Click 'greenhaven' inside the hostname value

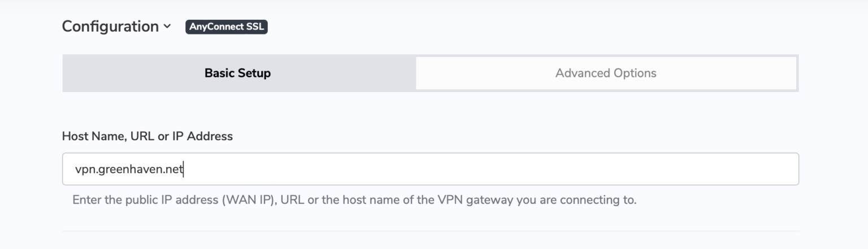131,169
